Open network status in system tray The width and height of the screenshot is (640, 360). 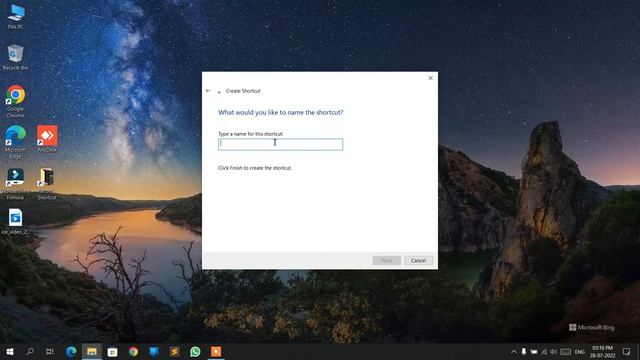(544, 351)
